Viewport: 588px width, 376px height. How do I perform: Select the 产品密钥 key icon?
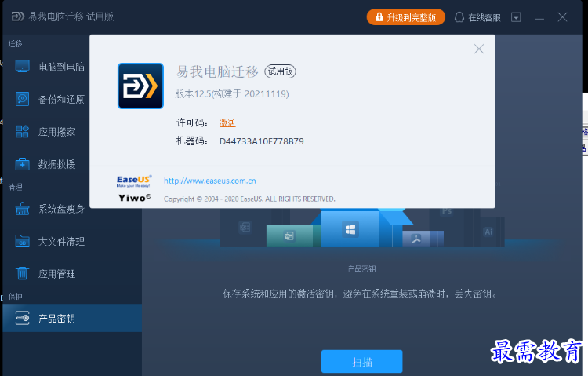(x=23, y=318)
